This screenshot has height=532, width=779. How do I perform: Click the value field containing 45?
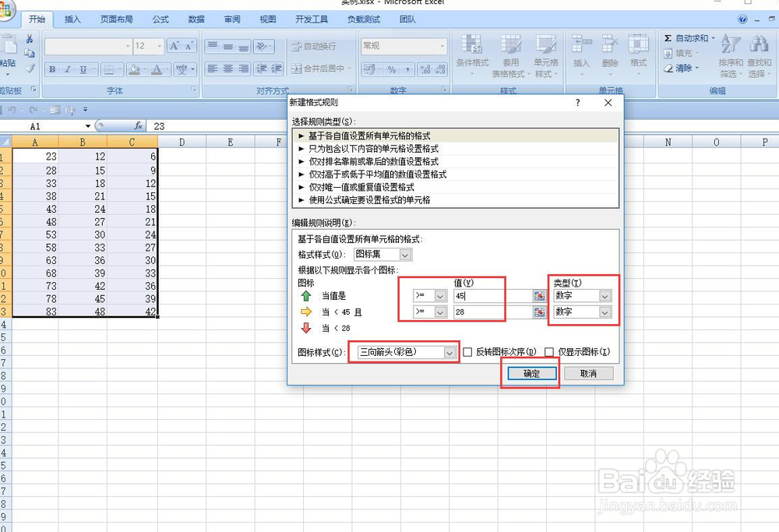tap(492, 296)
